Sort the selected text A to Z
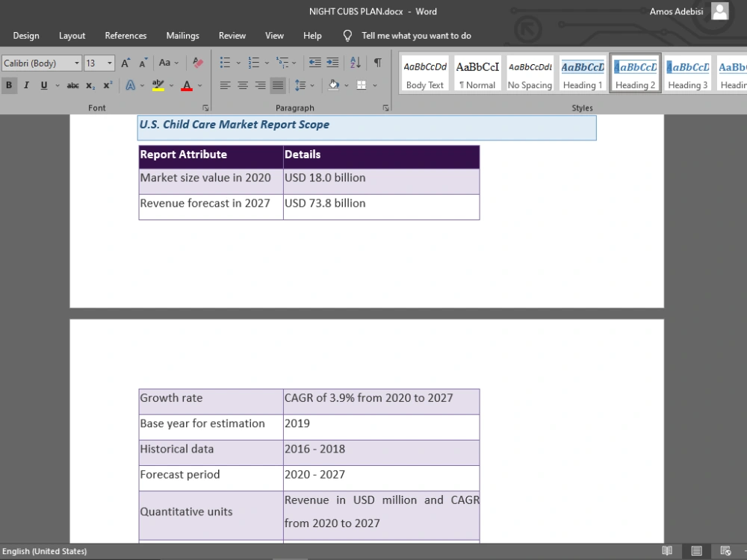 [x=356, y=63]
